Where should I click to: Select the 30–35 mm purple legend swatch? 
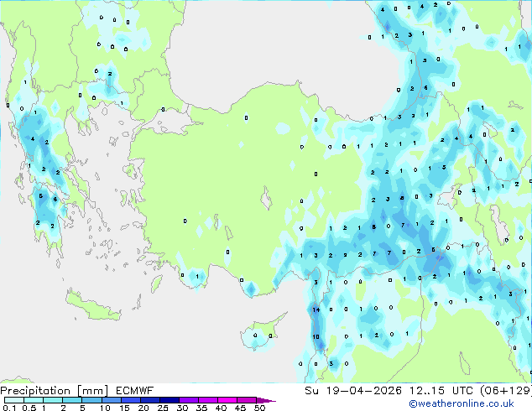189,400
